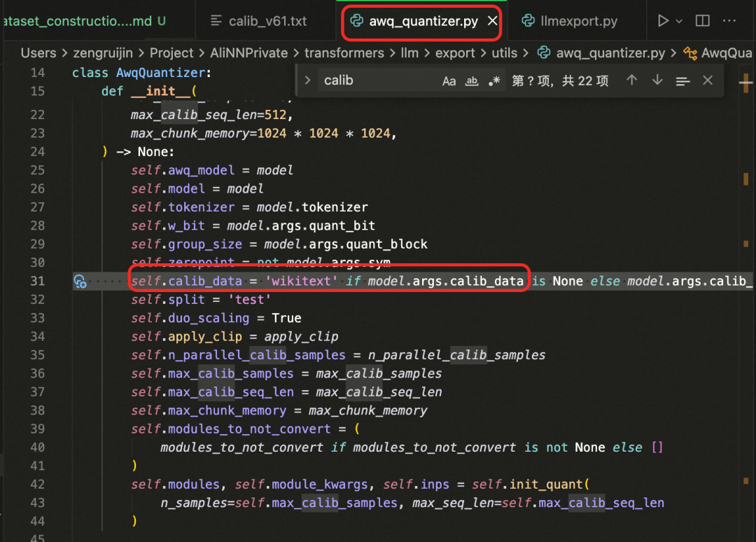Open the llm breadcrumb
Viewport: 756px width, 542px height.
coord(409,53)
